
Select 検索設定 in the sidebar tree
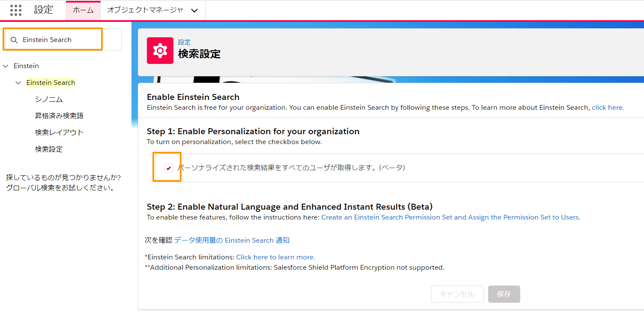[49, 149]
